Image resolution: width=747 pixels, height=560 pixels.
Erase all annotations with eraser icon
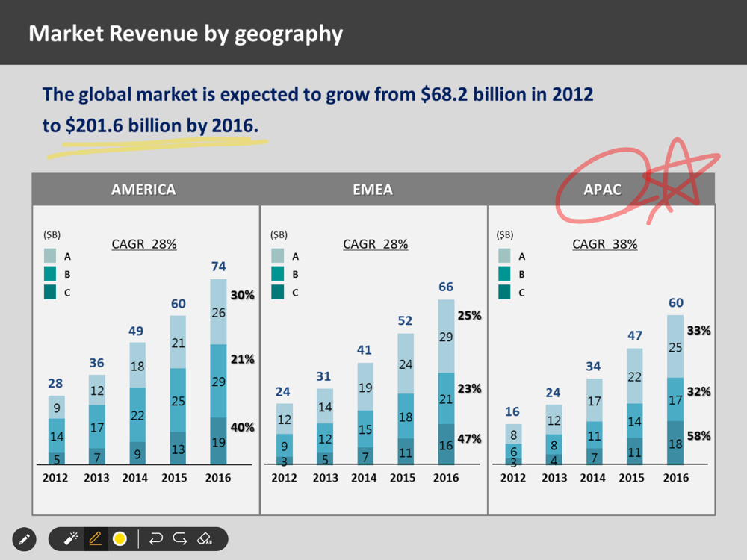pos(205,538)
